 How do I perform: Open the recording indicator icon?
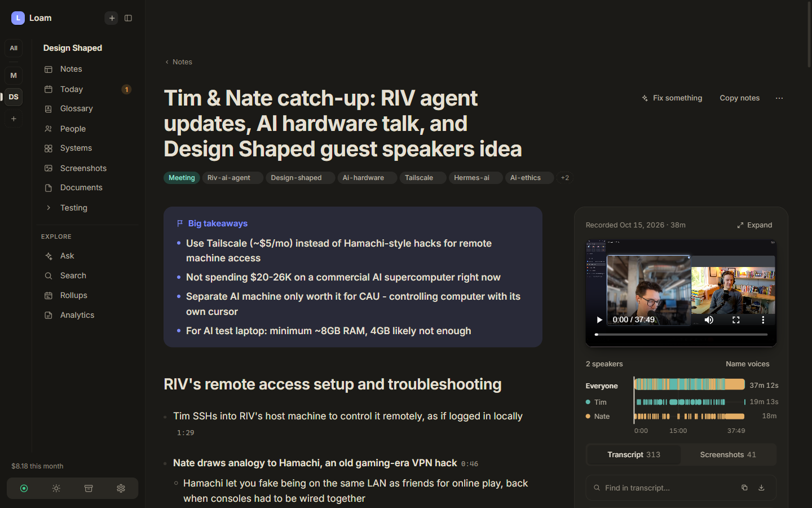pos(24,488)
